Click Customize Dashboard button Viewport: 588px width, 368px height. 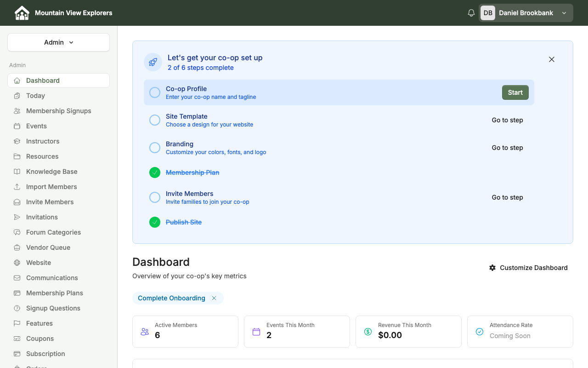tap(528, 268)
